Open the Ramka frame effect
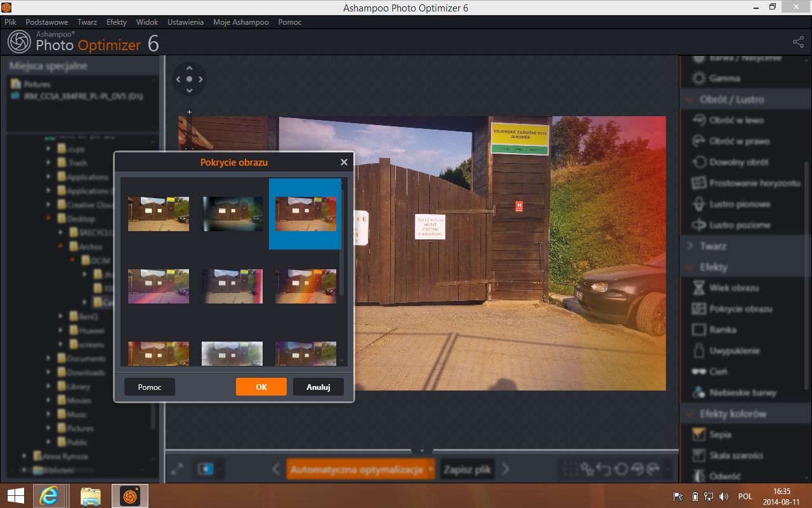The width and height of the screenshot is (812, 508). 714,330
